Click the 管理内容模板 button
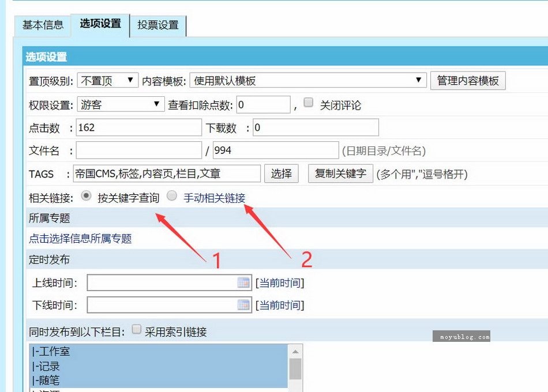 [468, 81]
